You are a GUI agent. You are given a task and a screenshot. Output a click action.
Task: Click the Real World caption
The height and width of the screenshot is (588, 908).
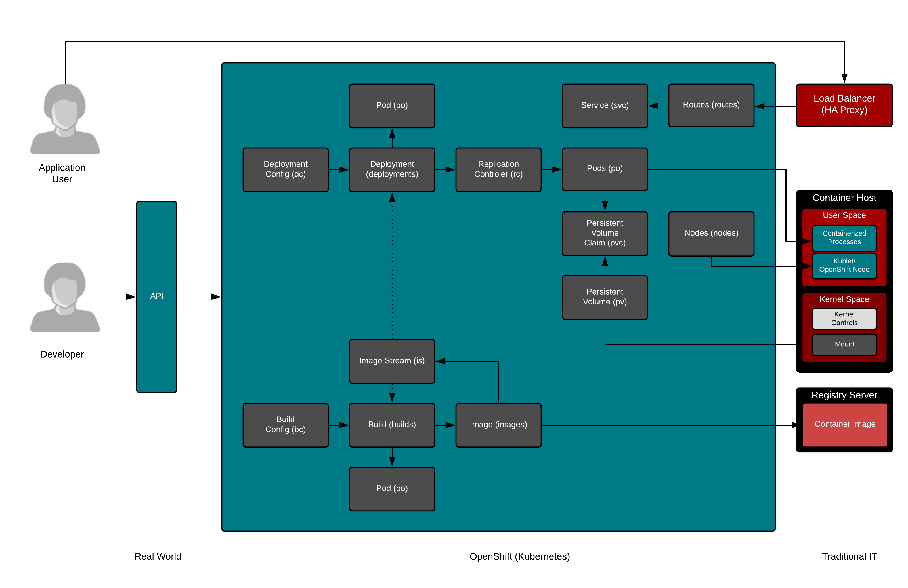coord(158,557)
